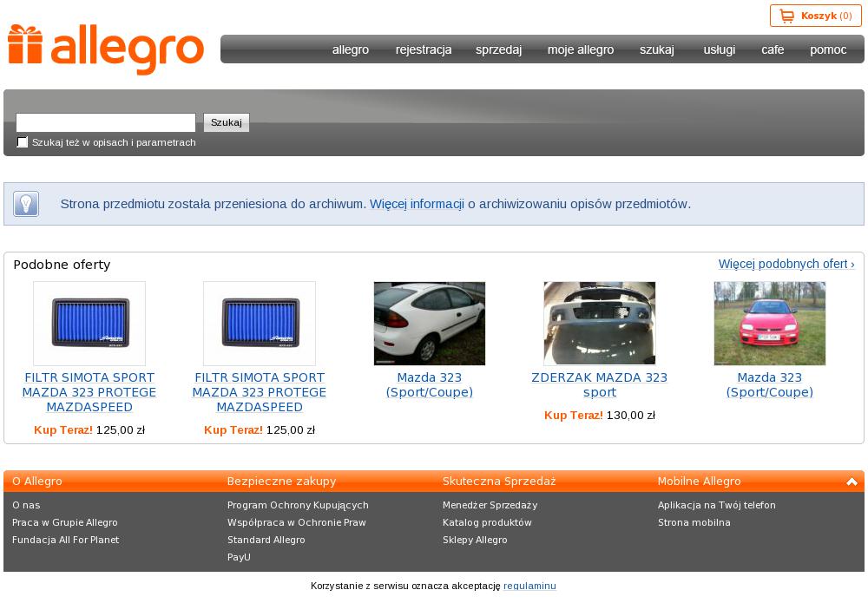Focus the search text field

coord(106,122)
